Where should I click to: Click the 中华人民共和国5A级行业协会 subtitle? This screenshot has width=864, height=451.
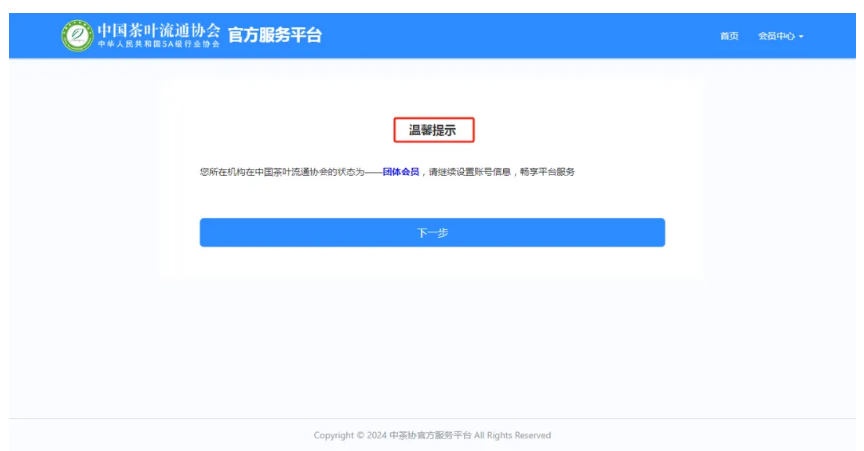[159, 46]
